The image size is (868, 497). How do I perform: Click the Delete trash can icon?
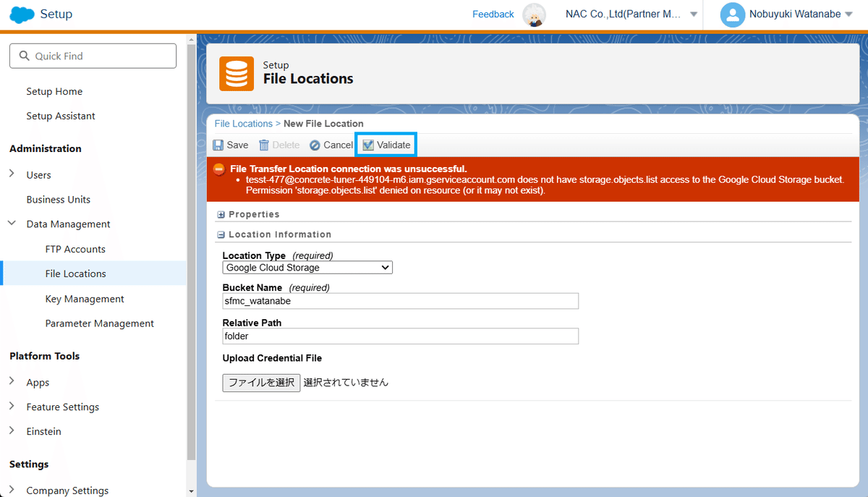[264, 145]
